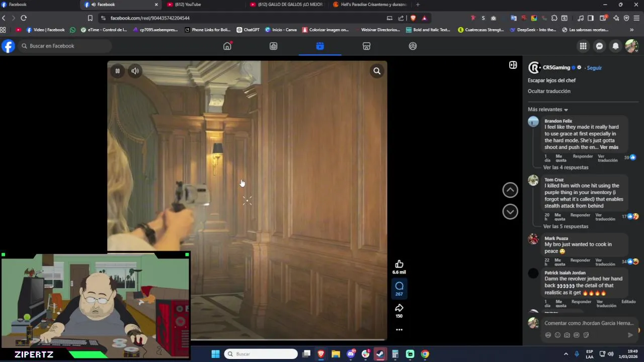Open DeepSeek bookmark
Screen dimensions: 644x362
coord(533,30)
